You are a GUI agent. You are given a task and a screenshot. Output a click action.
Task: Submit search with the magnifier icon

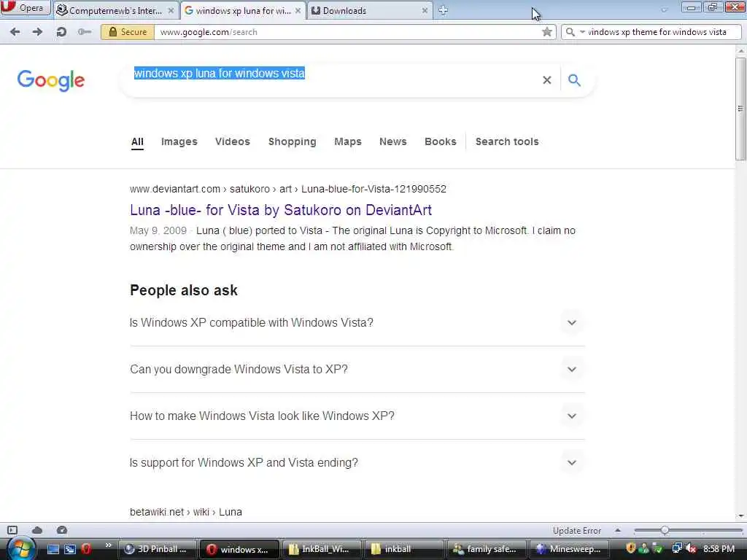click(575, 80)
